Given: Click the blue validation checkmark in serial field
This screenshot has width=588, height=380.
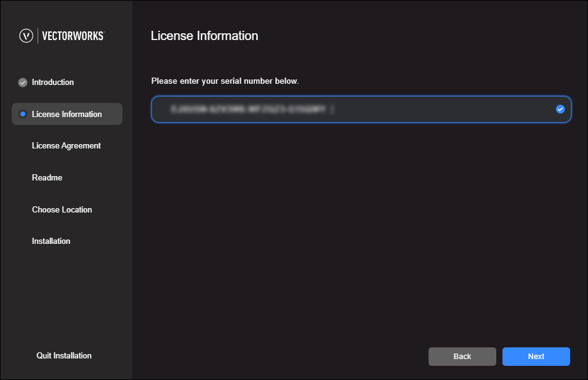Looking at the screenshot, I should (x=560, y=109).
